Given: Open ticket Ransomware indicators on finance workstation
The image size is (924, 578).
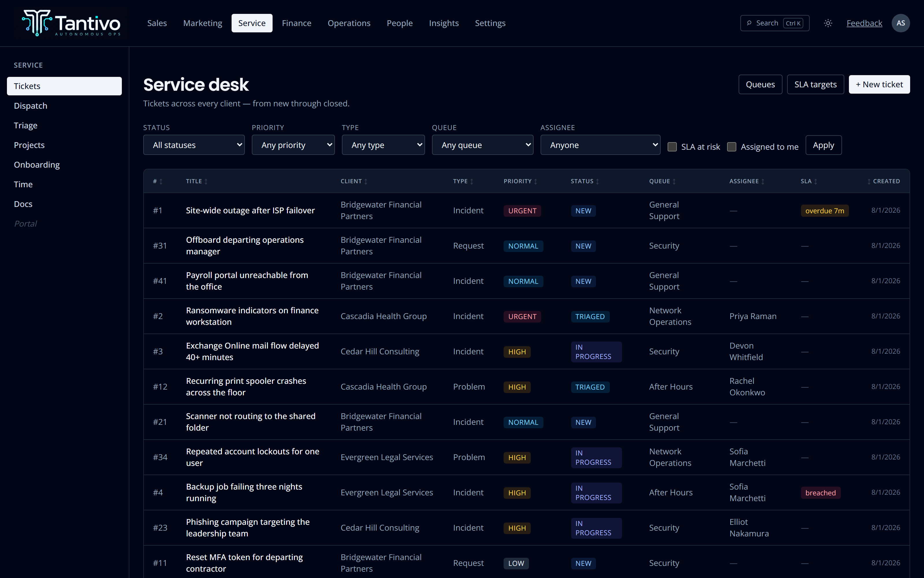Looking at the screenshot, I should 252,316.
